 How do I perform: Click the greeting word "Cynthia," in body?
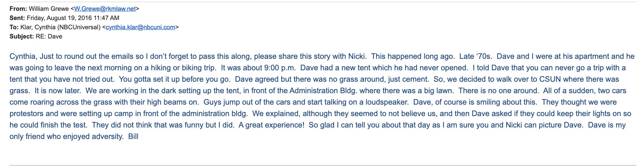pos(24,57)
